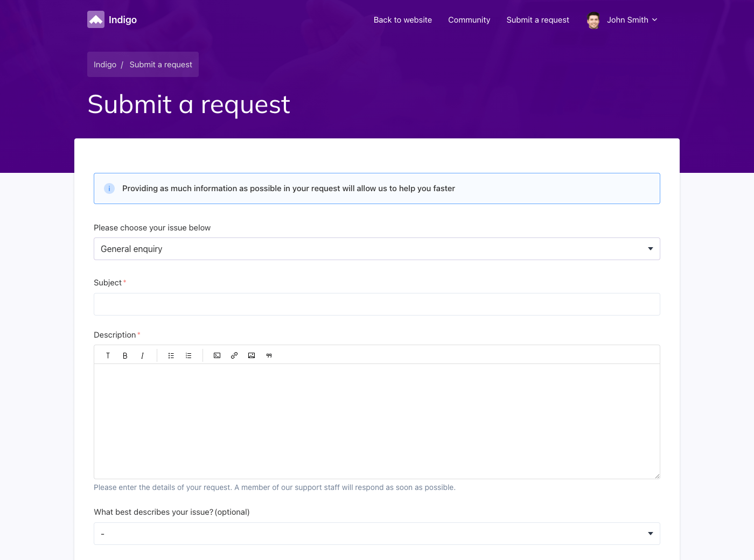Insert a numbered list
The image size is (754, 560).
point(188,355)
